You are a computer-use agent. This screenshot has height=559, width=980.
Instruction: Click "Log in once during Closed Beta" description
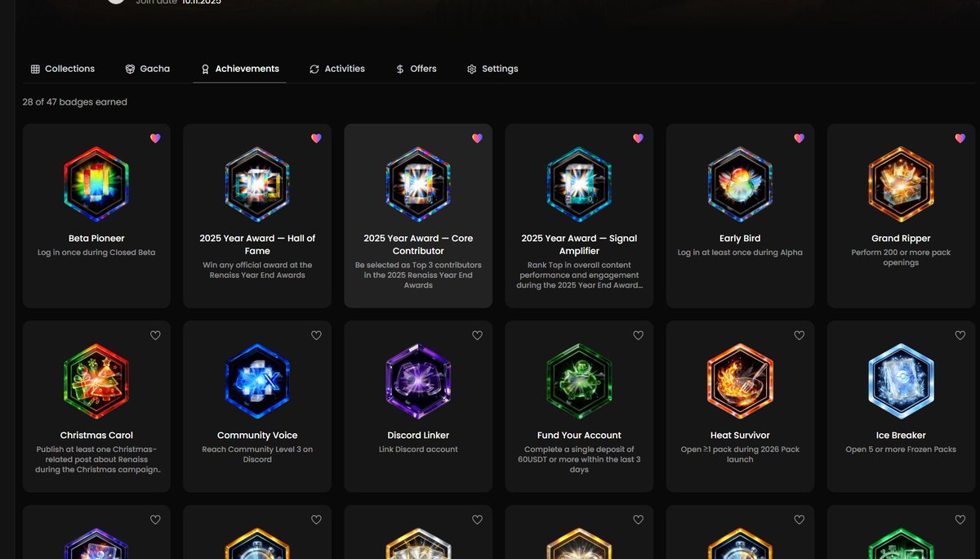pos(96,253)
